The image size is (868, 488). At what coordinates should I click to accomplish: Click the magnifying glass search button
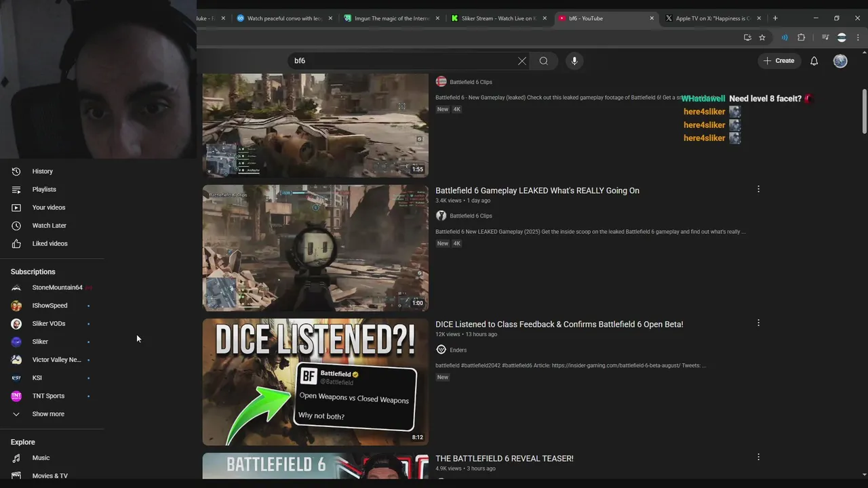544,61
